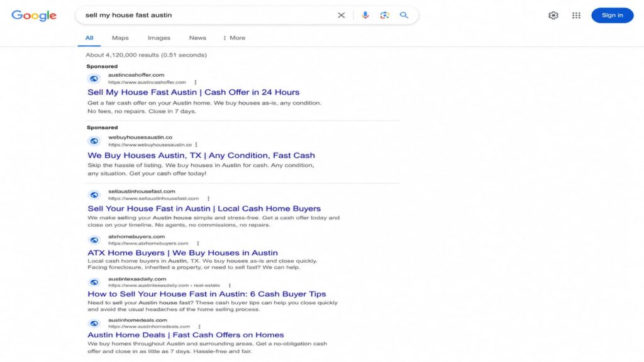Click the 'About 4,120,000 results' text
The height and width of the screenshot is (362, 644).
146,55
